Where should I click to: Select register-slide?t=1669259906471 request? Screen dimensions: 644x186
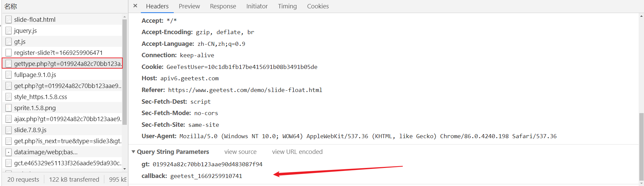62,53
